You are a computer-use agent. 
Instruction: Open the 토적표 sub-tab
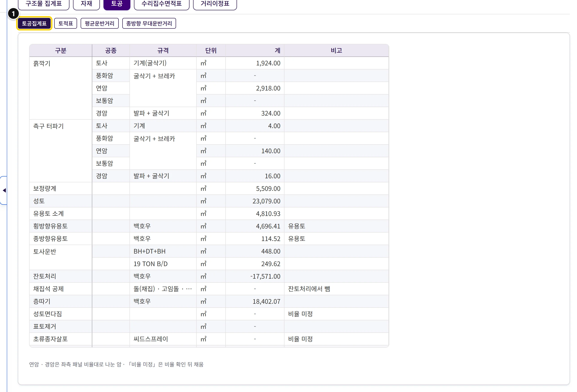[66, 23]
